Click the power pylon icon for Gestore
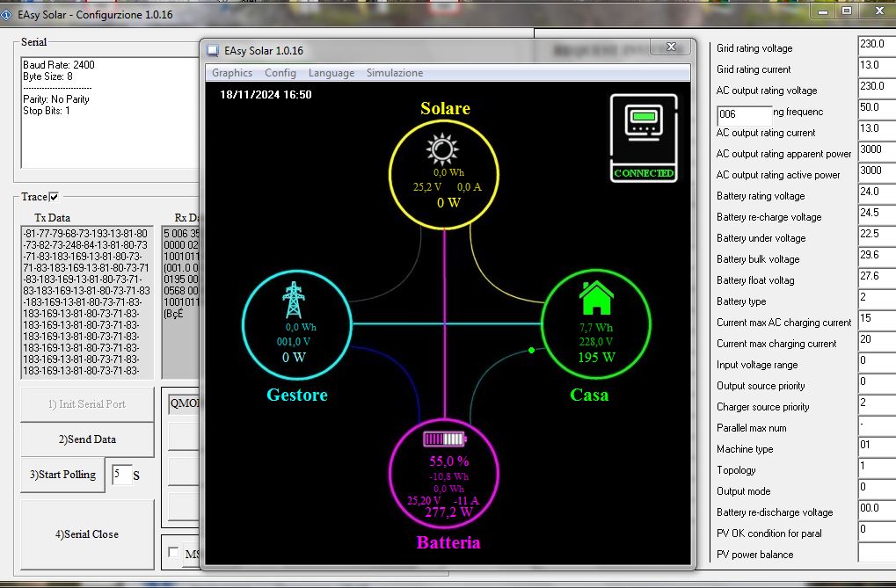Image resolution: width=896 pixels, height=588 pixels. click(293, 301)
